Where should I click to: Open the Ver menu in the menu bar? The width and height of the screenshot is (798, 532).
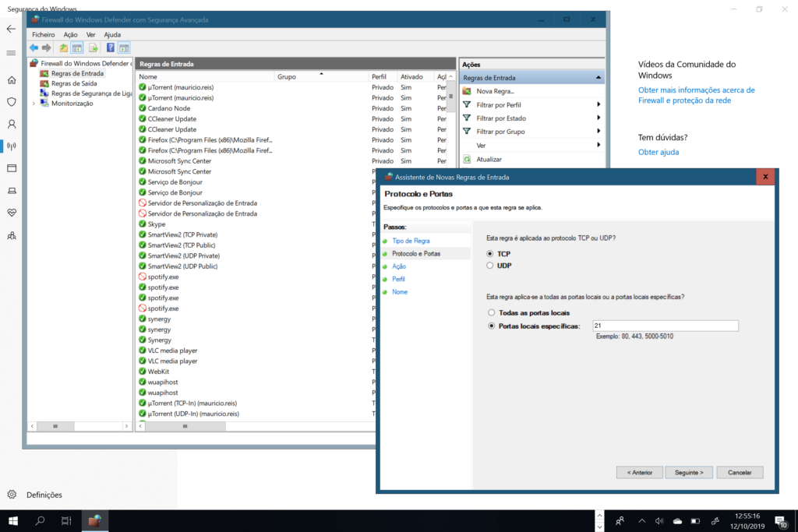(90, 34)
